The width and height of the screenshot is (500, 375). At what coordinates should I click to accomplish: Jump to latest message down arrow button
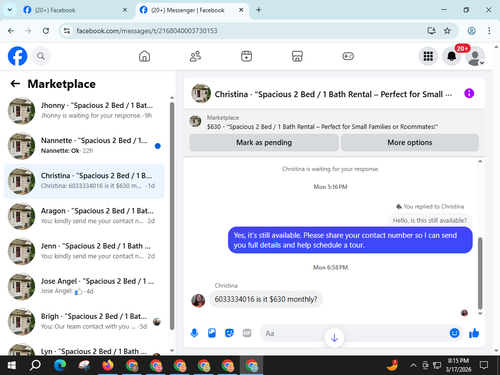tap(334, 338)
